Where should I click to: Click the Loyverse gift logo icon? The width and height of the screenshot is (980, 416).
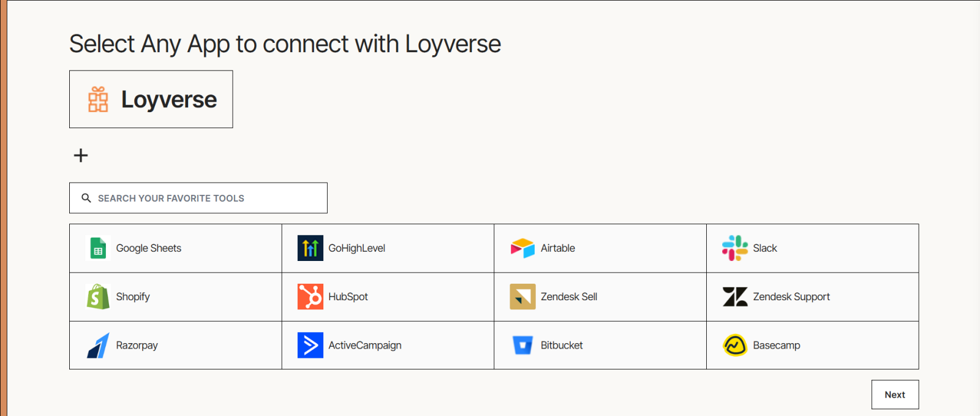pyautogui.click(x=98, y=99)
